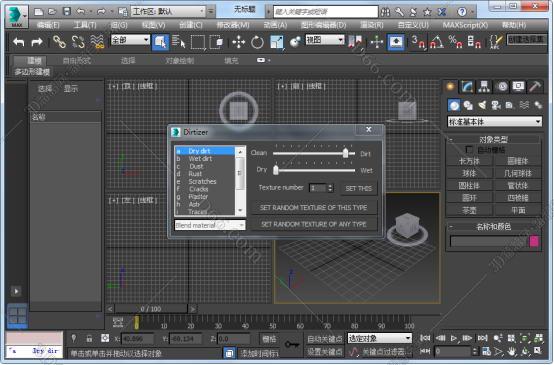Viewport: 554px width, 365px height.
Task: Click the Maximize Viewport toggle icon
Action: coord(538,351)
